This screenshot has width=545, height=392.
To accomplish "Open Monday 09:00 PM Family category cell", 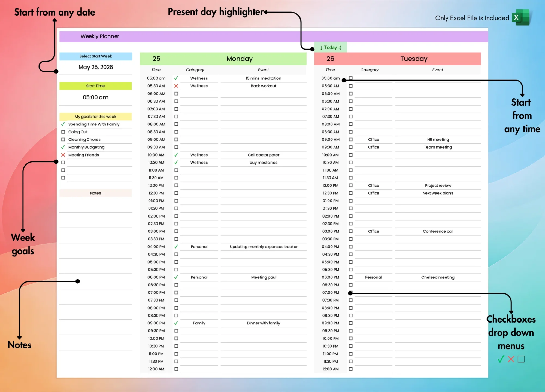I will pos(199,323).
